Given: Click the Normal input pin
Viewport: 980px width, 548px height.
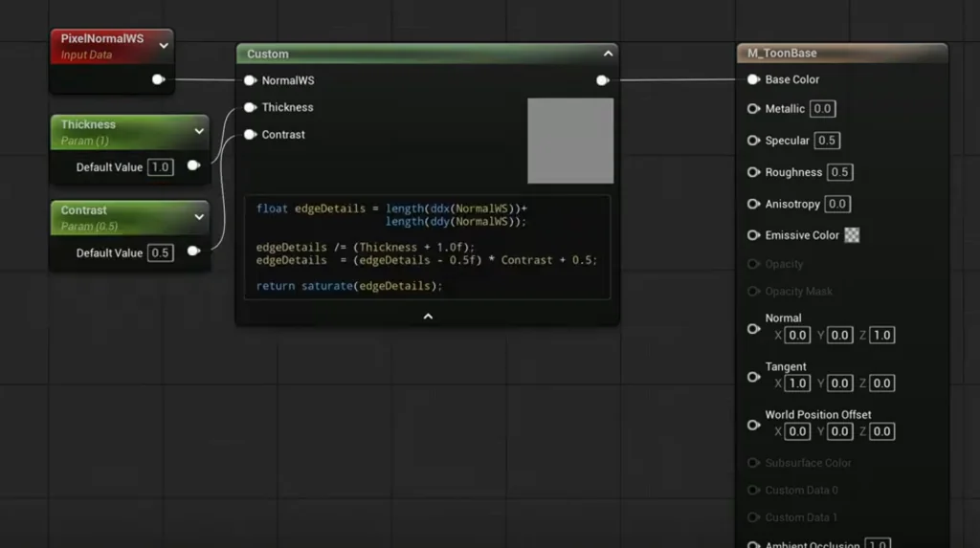Looking at the screenshot, I should tap(754, 329).
